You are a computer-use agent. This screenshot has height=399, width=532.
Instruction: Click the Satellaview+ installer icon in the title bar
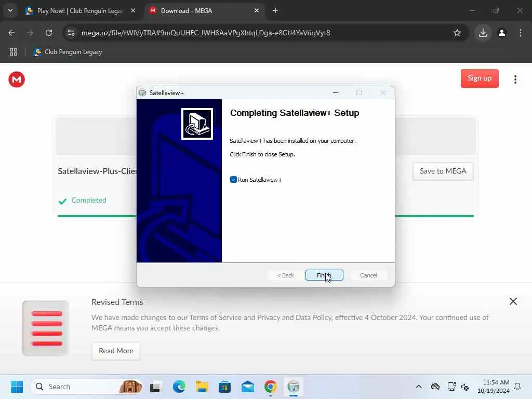[142, 92]
